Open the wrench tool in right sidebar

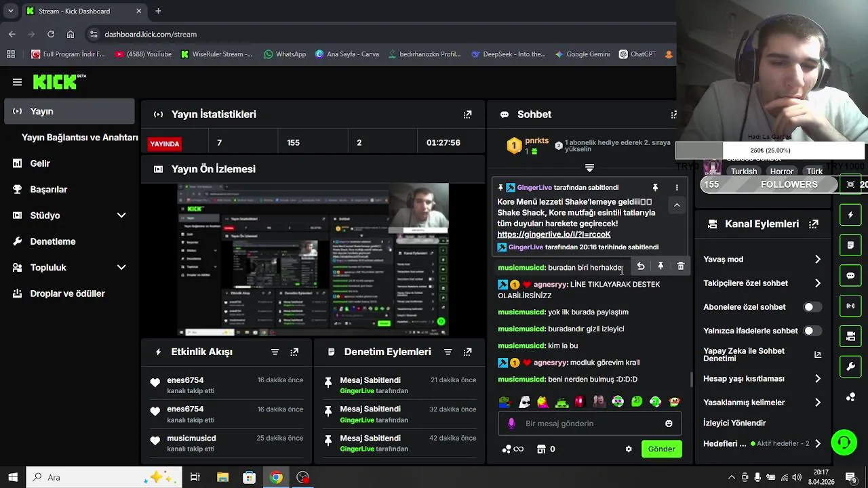[851, 367]
